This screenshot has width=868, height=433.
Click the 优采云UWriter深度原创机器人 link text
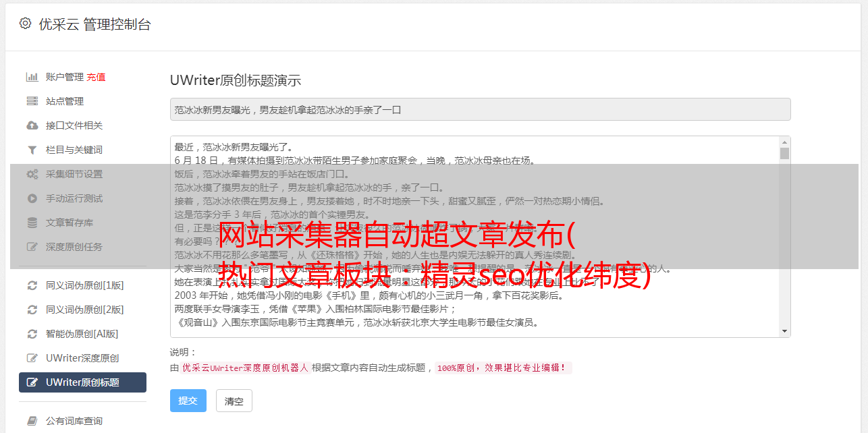[x=245, y=368]
